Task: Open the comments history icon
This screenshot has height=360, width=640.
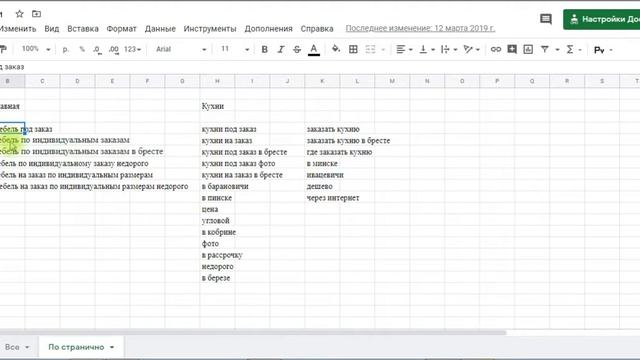Action: (x=546, y=19)
